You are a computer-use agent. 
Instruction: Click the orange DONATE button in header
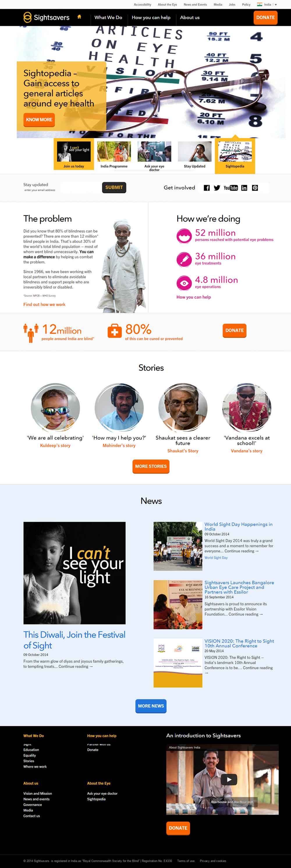coord(265,17)
